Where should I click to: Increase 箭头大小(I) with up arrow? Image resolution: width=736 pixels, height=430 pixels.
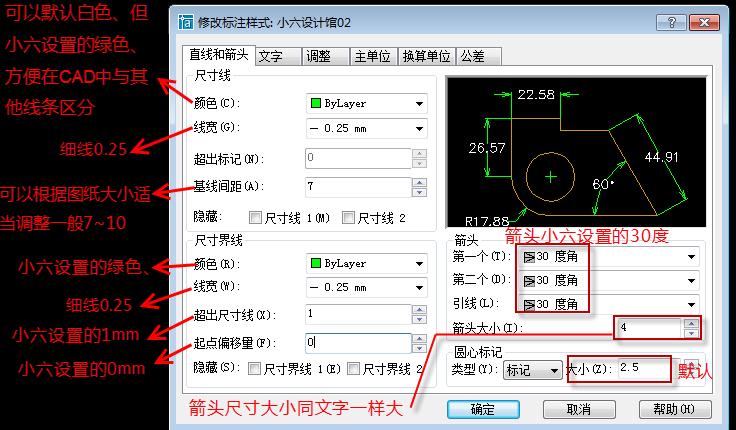coord(691,323)
